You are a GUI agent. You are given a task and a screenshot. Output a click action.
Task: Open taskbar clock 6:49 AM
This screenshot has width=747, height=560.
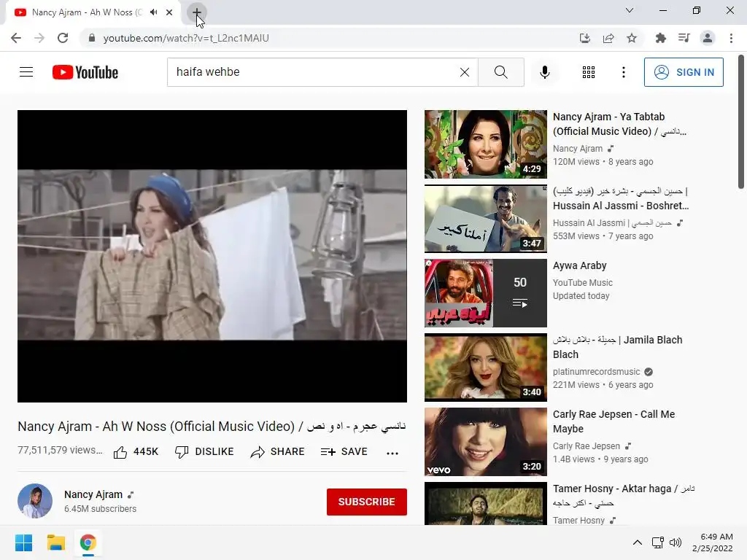tap(712, 542)
